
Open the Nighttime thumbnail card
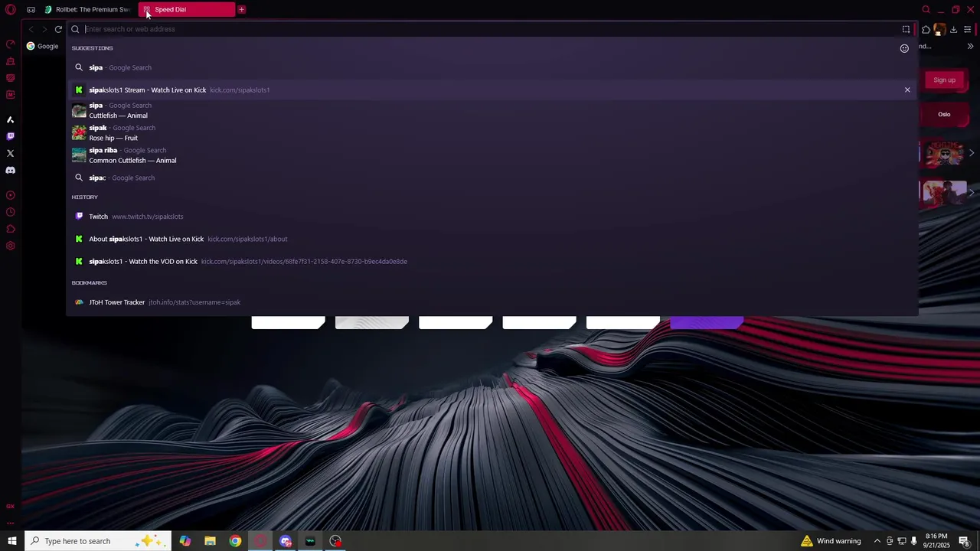point(944,153)
